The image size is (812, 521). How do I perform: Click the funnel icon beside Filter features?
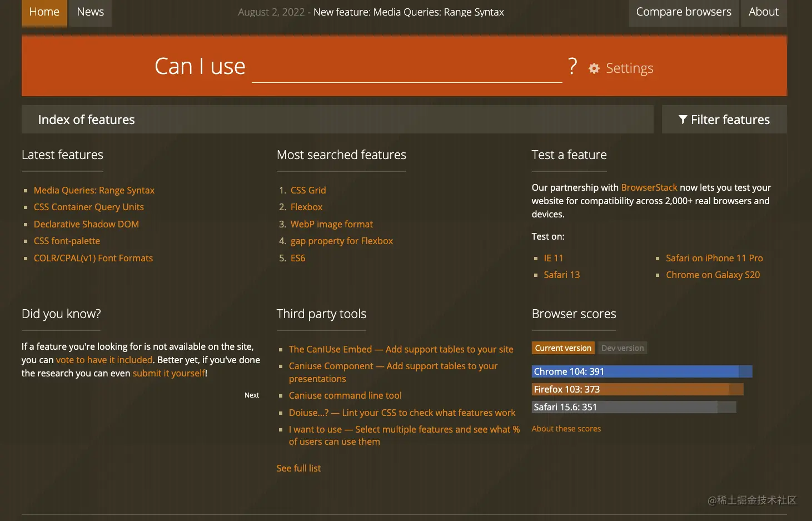(683, 120)
